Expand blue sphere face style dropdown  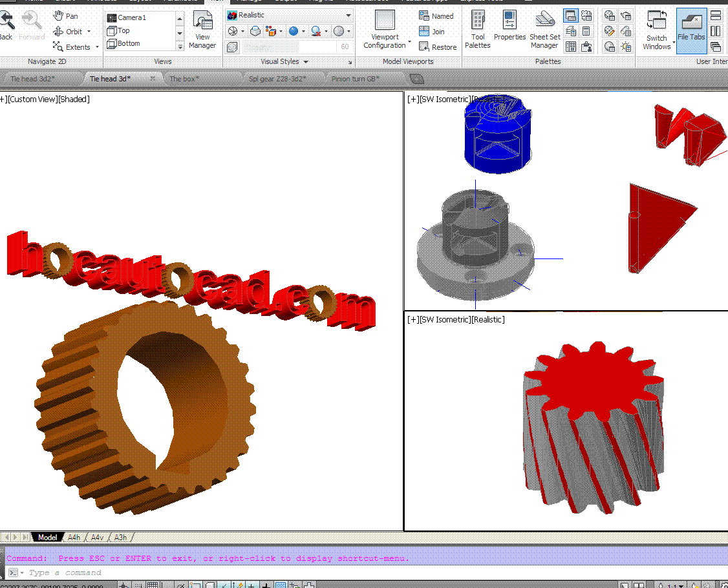304,32
